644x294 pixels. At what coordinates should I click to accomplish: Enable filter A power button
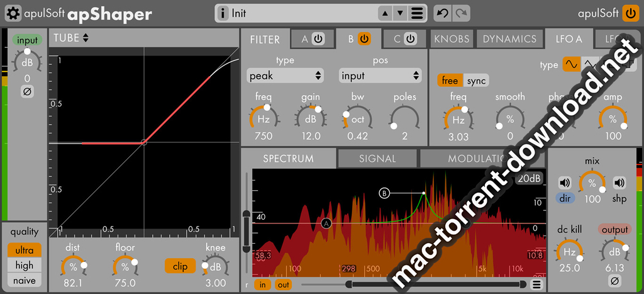coord(318,39)
